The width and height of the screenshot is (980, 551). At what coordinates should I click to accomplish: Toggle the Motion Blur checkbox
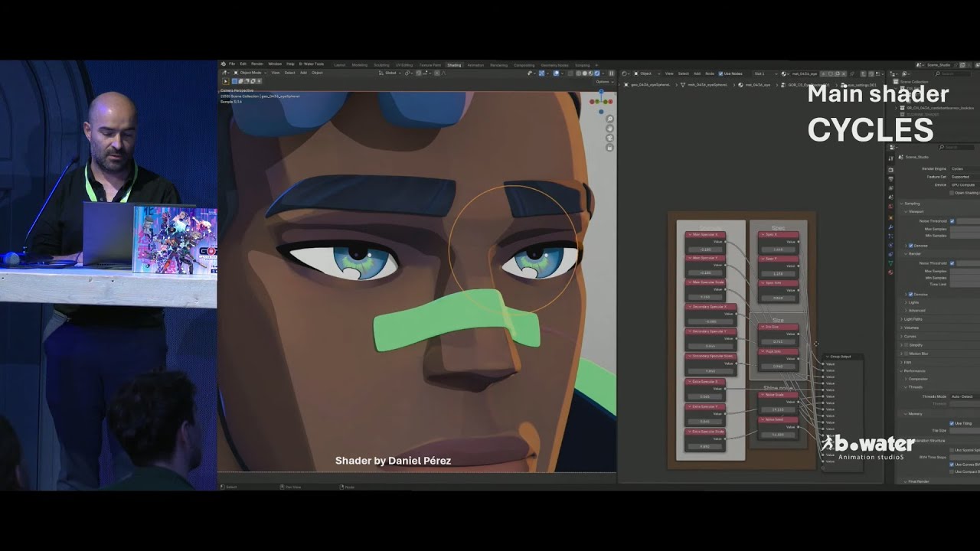[906, 354]
